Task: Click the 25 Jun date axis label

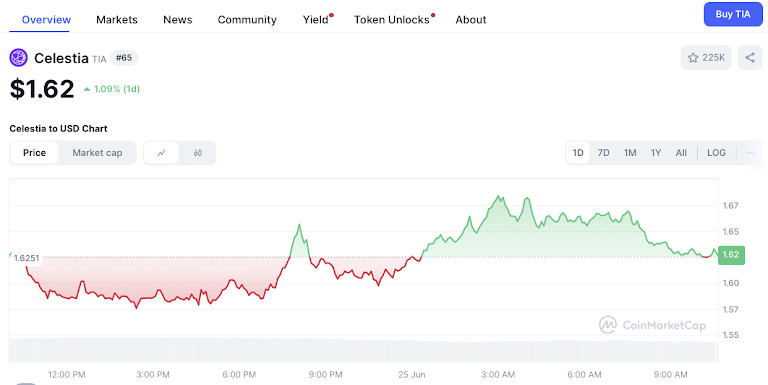Action: point(411,375)
